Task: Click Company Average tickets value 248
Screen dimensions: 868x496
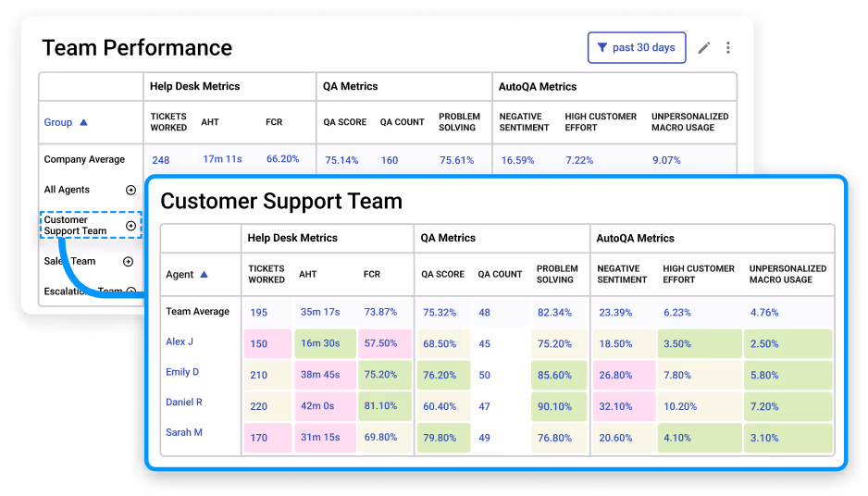Action: pyautogui.click(x=160, y=160)
